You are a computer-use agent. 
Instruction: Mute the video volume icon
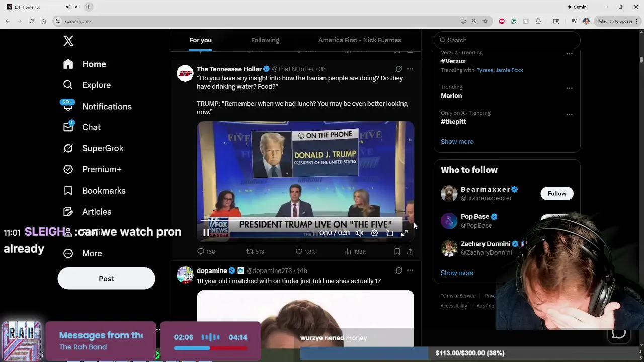coord(359,233)
